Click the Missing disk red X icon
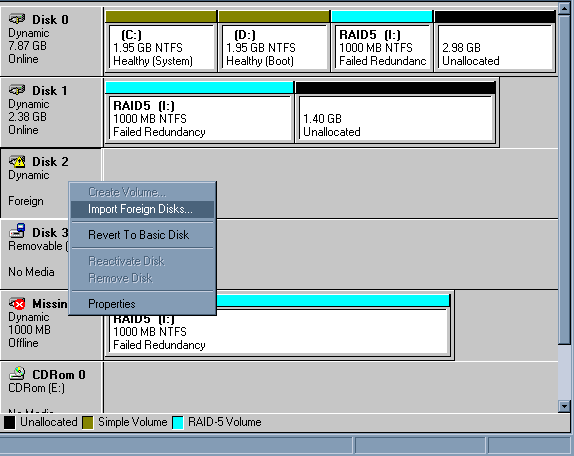 [x=17, y=303]
